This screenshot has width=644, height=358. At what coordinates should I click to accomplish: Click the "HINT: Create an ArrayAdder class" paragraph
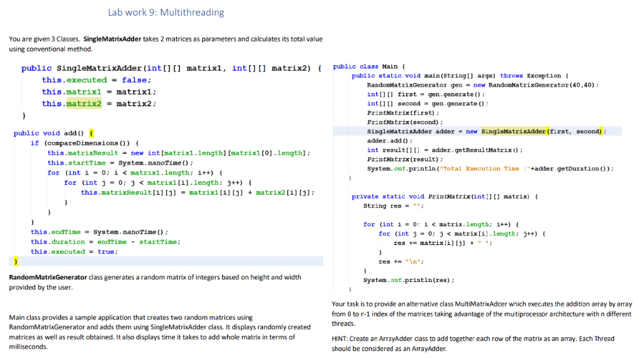(x=473, y=344)
